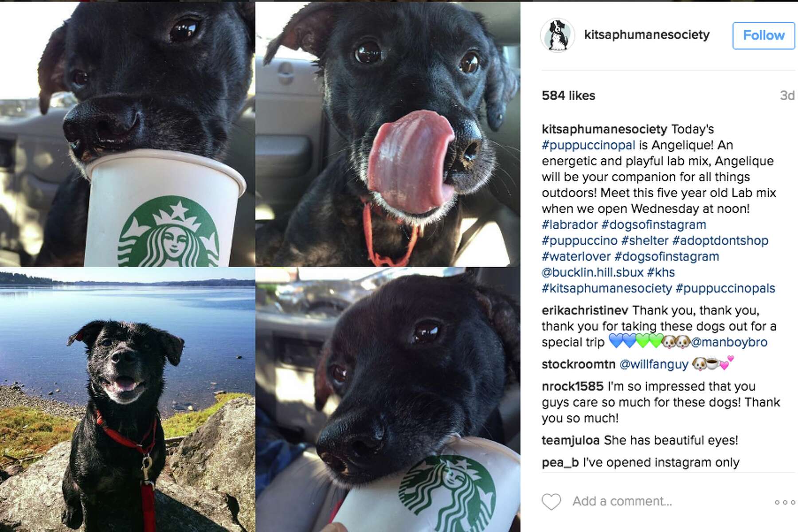Open the @willfanguy mention
The image size is (798, 532).
tap(654, 364)
